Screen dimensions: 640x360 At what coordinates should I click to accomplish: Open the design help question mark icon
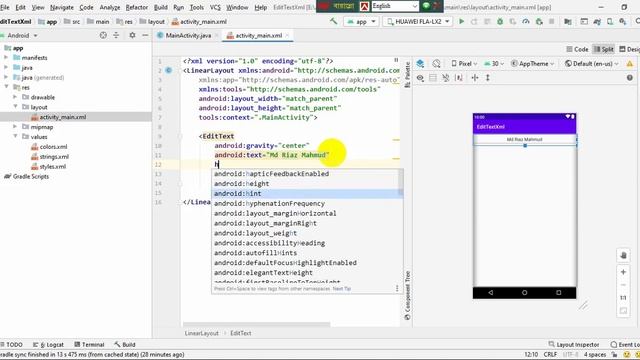click(630, 78)
